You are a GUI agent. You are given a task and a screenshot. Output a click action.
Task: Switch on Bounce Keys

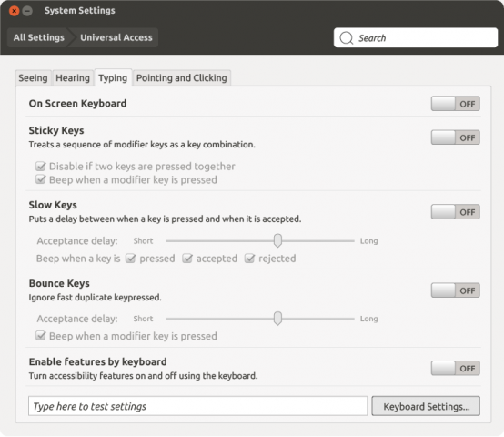pos(455,290)
